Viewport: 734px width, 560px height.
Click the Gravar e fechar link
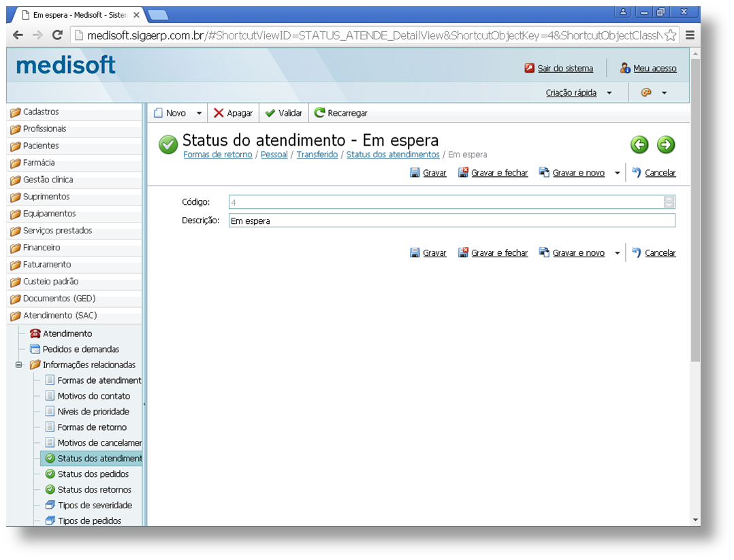click(x=499, y=172)
